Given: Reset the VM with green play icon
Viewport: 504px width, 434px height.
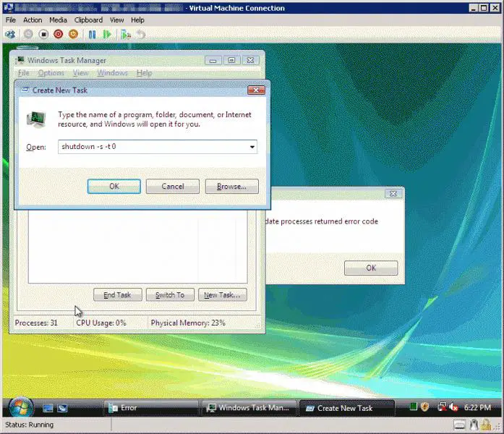Looking at the screenshot, I should (107, 35).
